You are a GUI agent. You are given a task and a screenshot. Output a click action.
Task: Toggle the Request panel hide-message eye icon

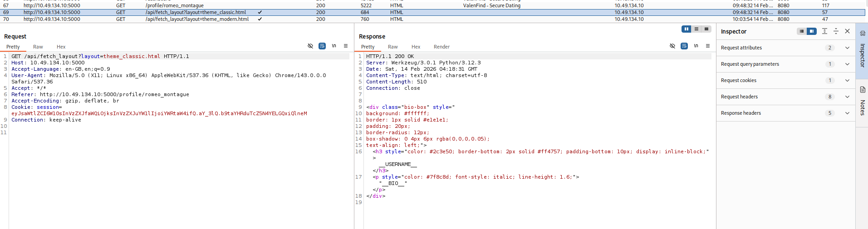point(310,46)
